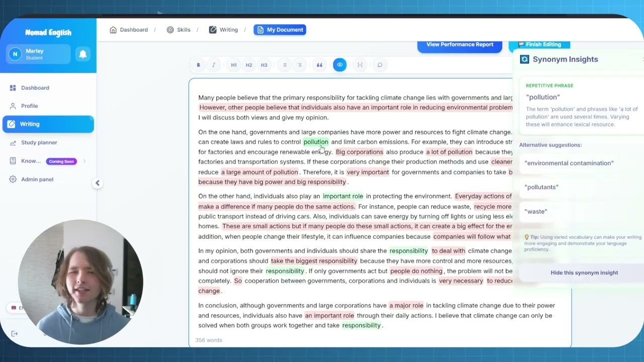Open notifications with the bell icon
Image resolution: width=644 pixels, height=362 pixels.
point(83,54)
